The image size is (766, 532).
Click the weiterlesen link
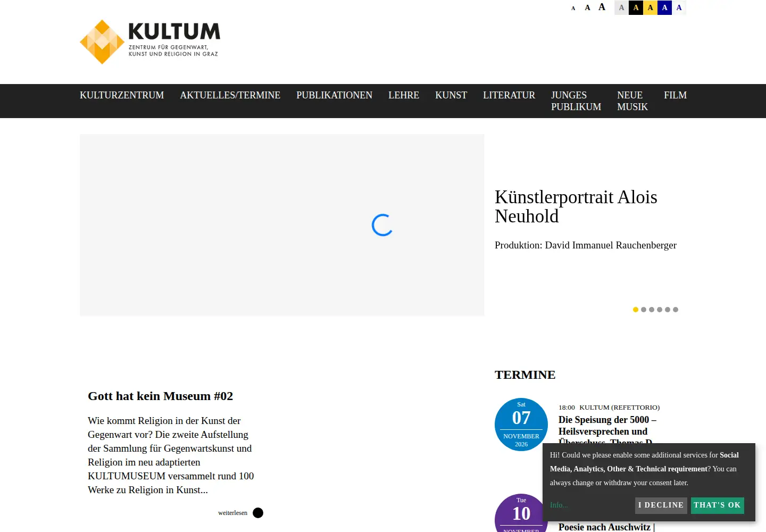pyautogui.click(x=232, y=513)
